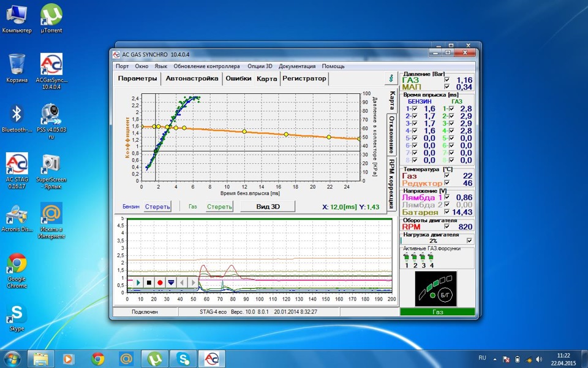Toggle the engine load Нагрузка двигателя checkbox

[469, 240]
